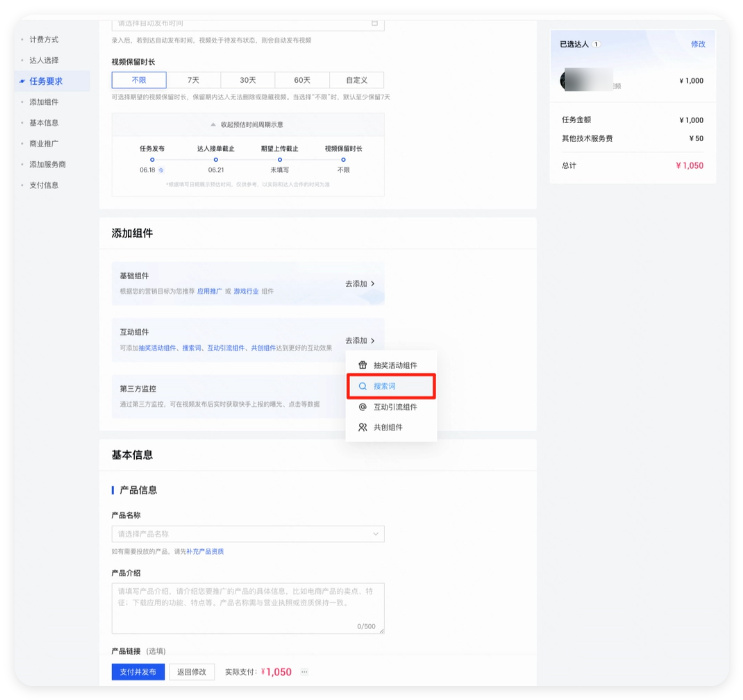Pick the 60天 video retention option

point(302,79)
